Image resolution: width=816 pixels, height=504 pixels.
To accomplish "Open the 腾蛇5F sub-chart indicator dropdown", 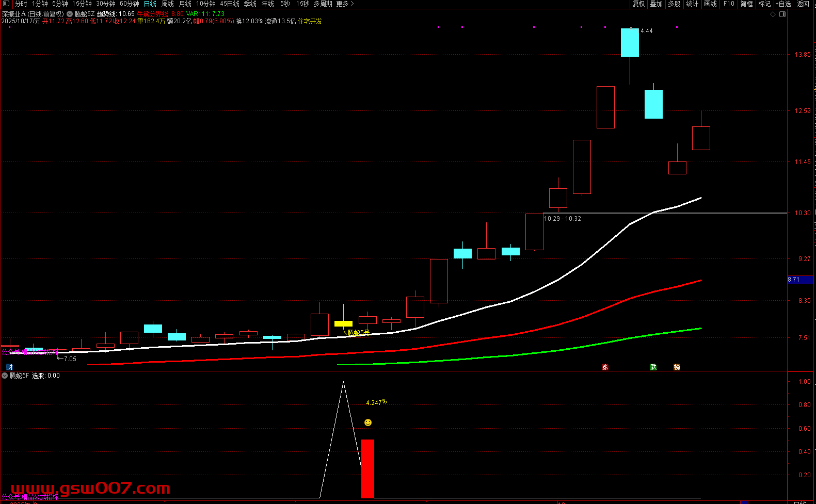I will (5, 376).
